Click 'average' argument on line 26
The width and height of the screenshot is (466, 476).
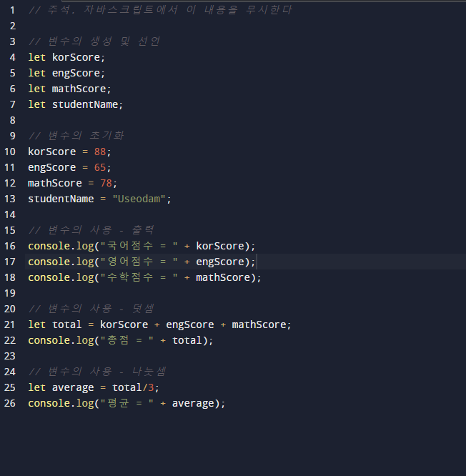pos(193,403)
